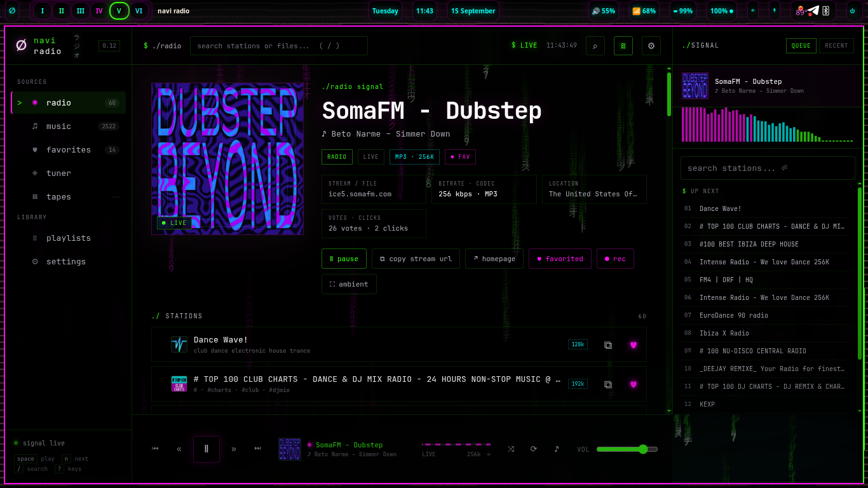Click the Dubstep Beyond cover art
This screenshot has height=488, width=868.
227,159
